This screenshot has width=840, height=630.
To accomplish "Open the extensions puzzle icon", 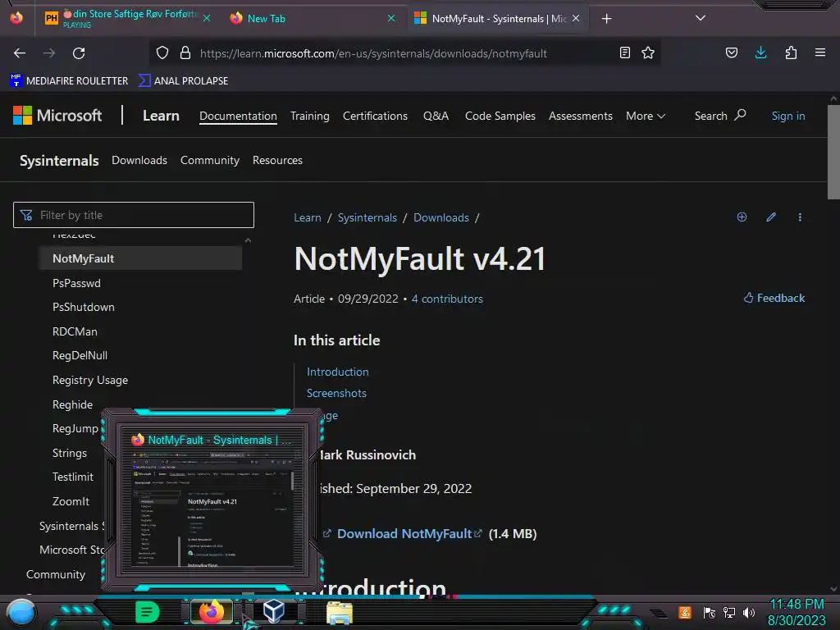I will 791,52.
